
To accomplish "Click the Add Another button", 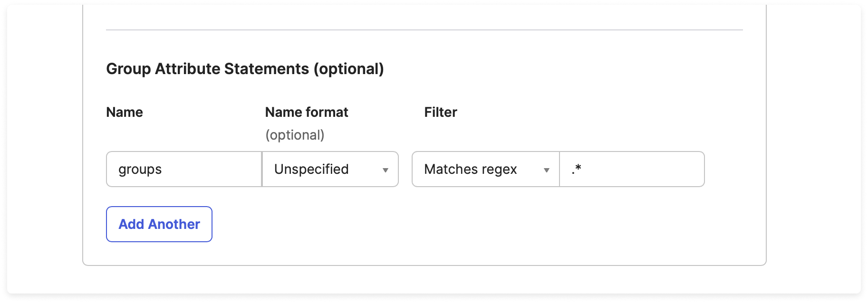I will [x=159, y=224].
